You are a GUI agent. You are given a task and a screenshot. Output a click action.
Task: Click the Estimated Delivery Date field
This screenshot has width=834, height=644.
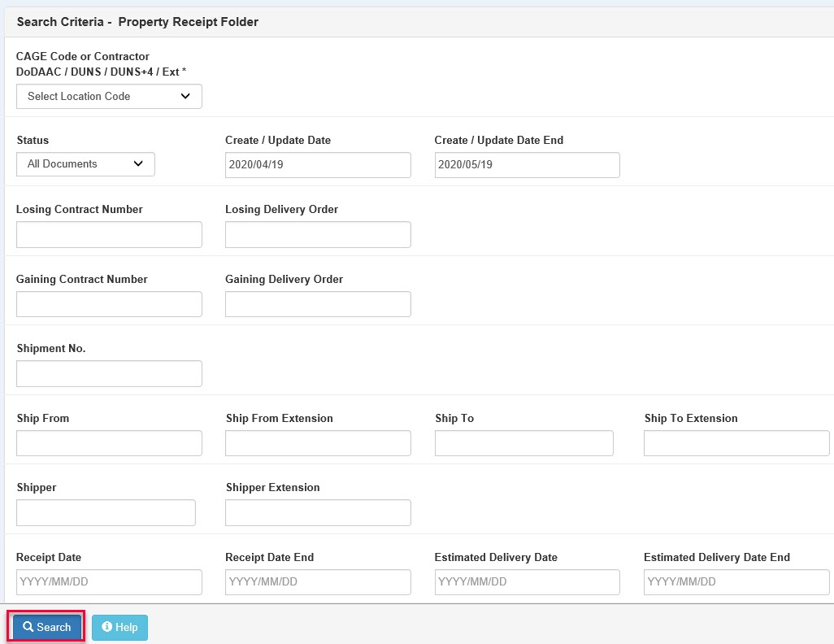(x=527, y=582)
